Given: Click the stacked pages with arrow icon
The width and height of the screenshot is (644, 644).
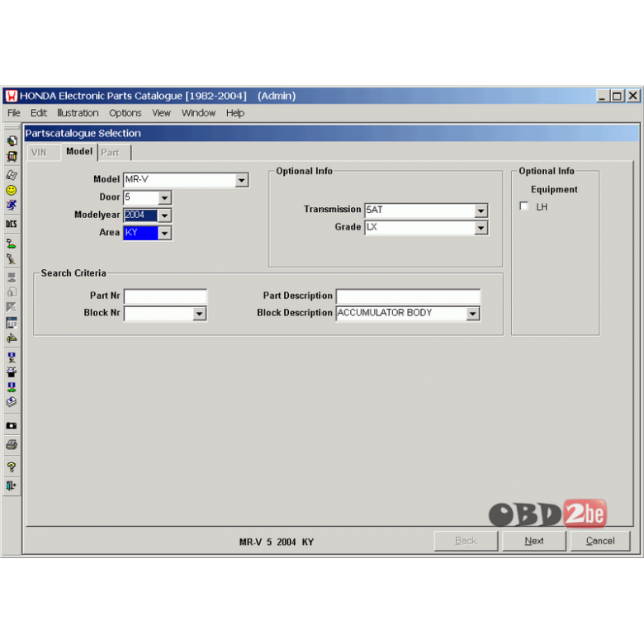Looking at the screenshot, I should click(12, 403).
